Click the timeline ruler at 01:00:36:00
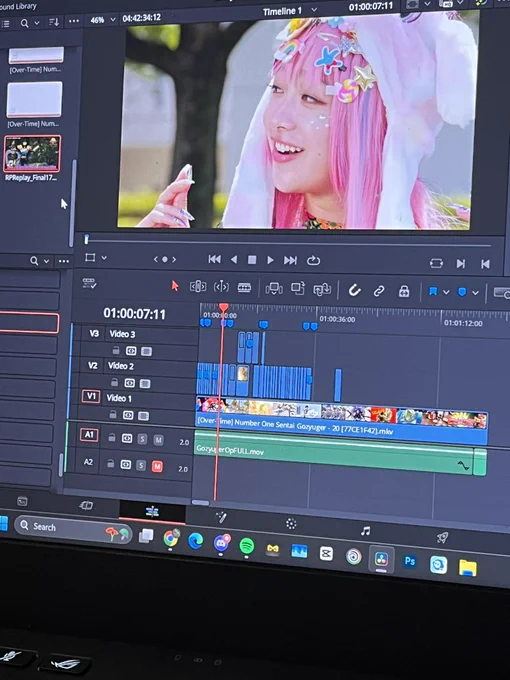510x680 pixels. point(337,319)
